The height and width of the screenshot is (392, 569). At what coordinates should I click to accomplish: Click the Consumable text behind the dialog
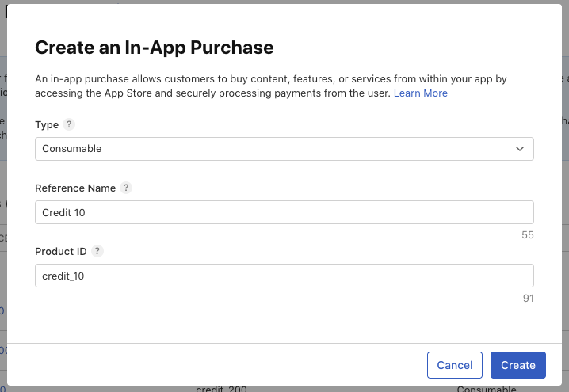tap(486, 389)
